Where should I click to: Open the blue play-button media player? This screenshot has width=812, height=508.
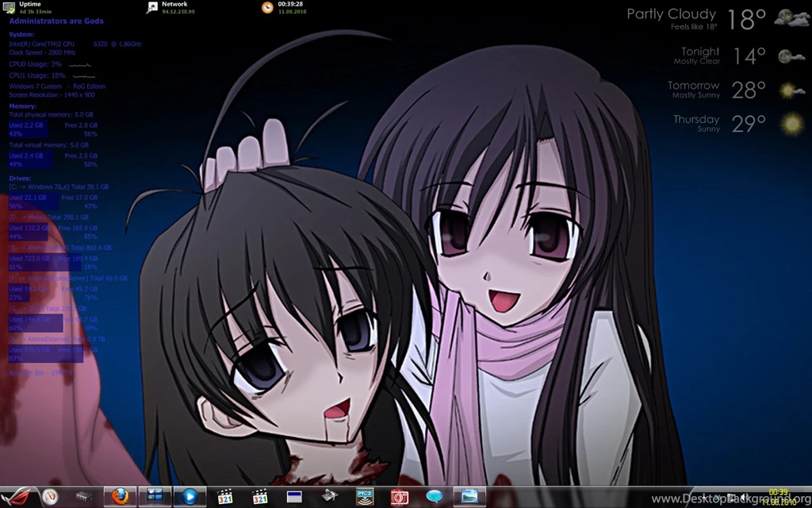tap(190, 497)
